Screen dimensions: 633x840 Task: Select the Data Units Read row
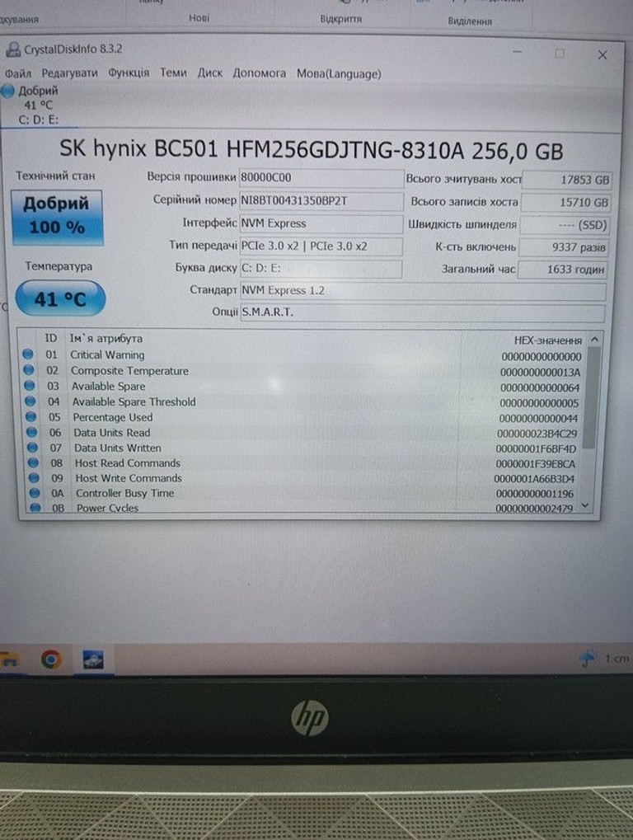tap(302, 433)
